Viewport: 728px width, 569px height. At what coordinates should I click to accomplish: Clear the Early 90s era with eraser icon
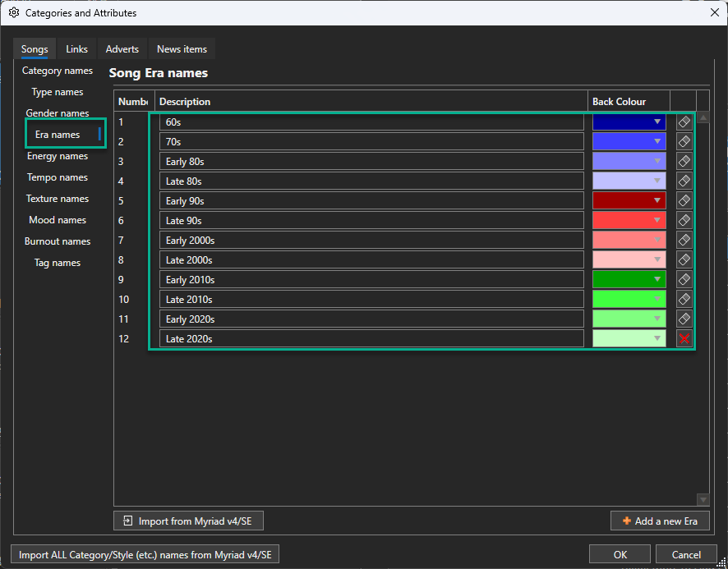point(684,200)
